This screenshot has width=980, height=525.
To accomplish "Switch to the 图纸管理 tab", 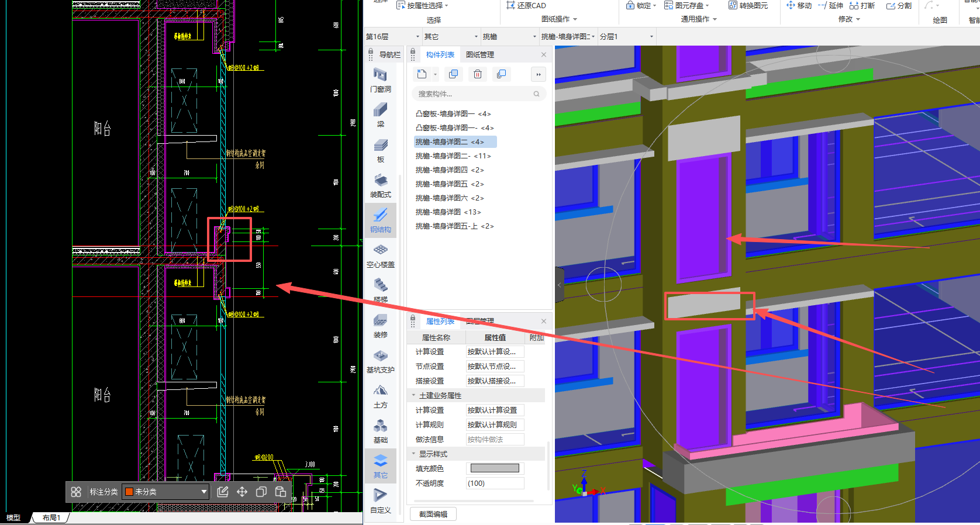I will [480, 54].
